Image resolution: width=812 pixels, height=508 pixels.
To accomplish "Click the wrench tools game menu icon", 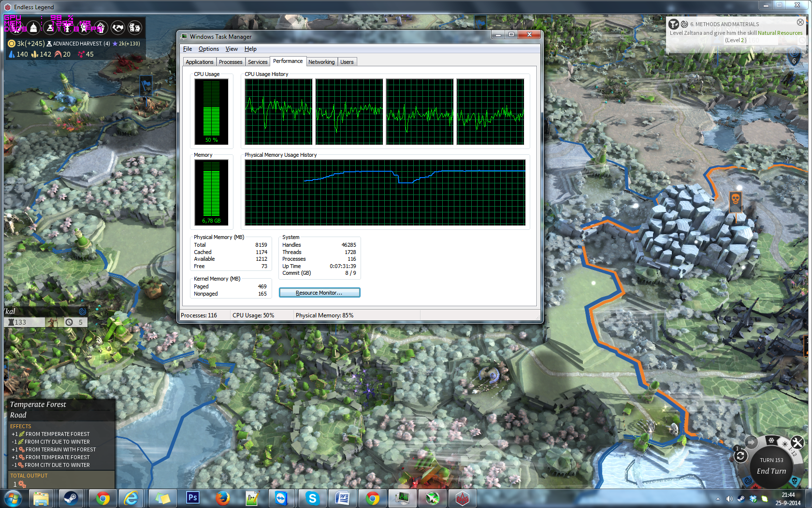I will tap(797, 442).
